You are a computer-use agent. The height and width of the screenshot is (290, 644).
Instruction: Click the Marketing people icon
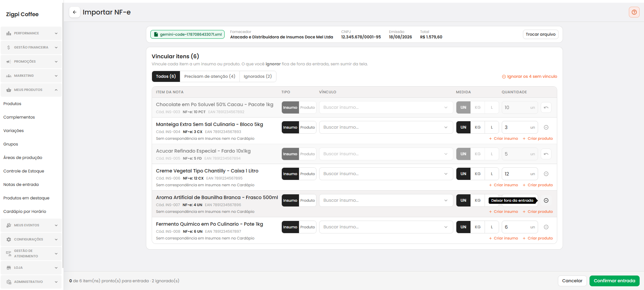(x=9, y=76)
